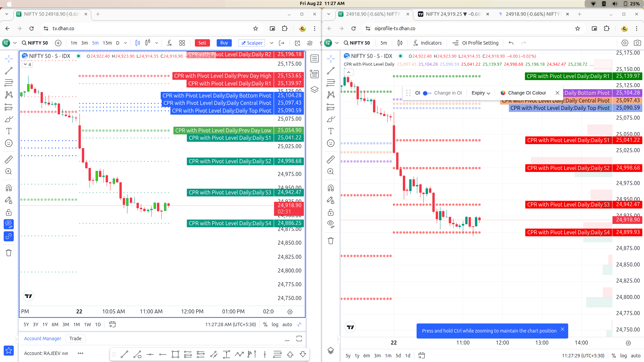Image resolution: width=644 pixels, height=362 pixels.
Task: Open the Expiry dropdown
Action: (x=481, y=93)
